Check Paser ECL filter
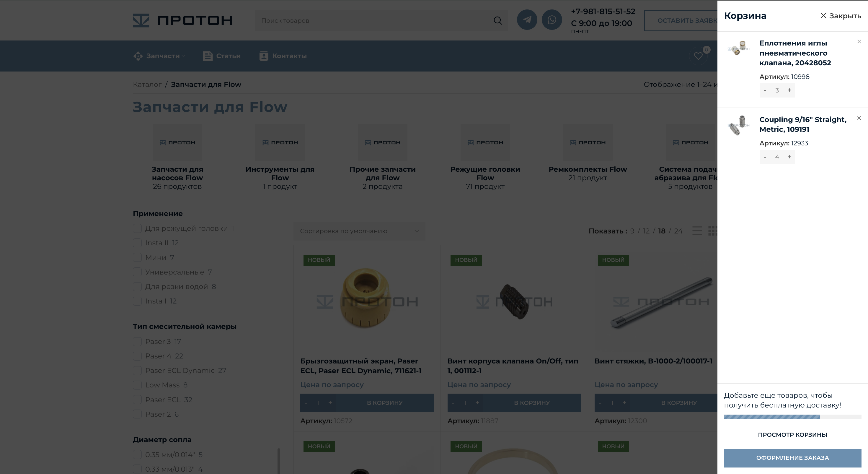The height and width of the screenshot is (474, 868). click(137, 400)
